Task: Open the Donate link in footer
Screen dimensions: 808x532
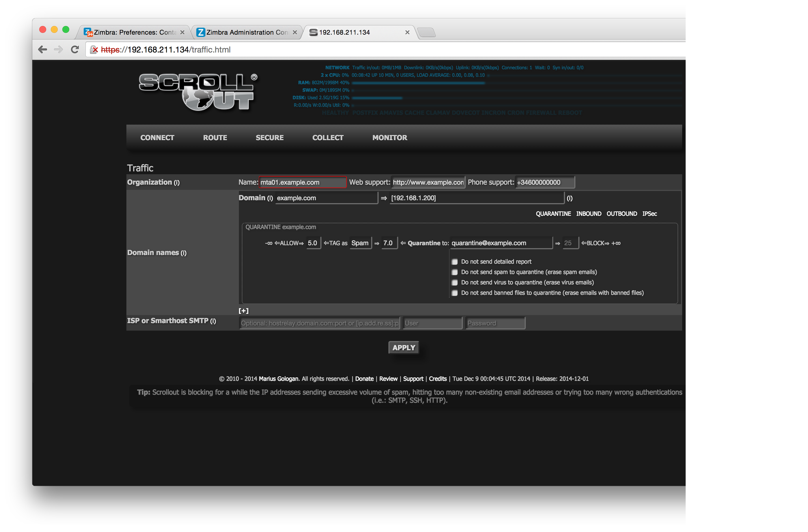Action: tap(364, 379)
